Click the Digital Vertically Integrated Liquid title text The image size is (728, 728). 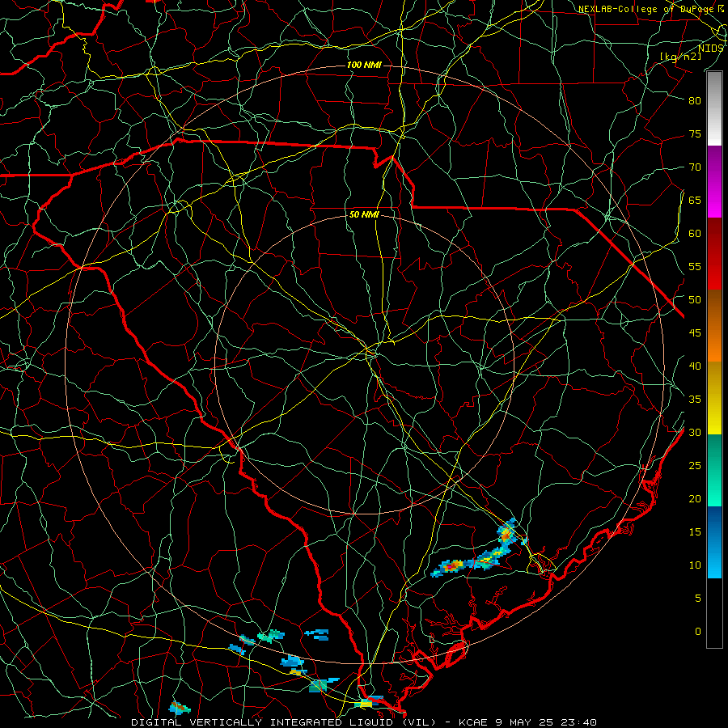coord(284,722)
